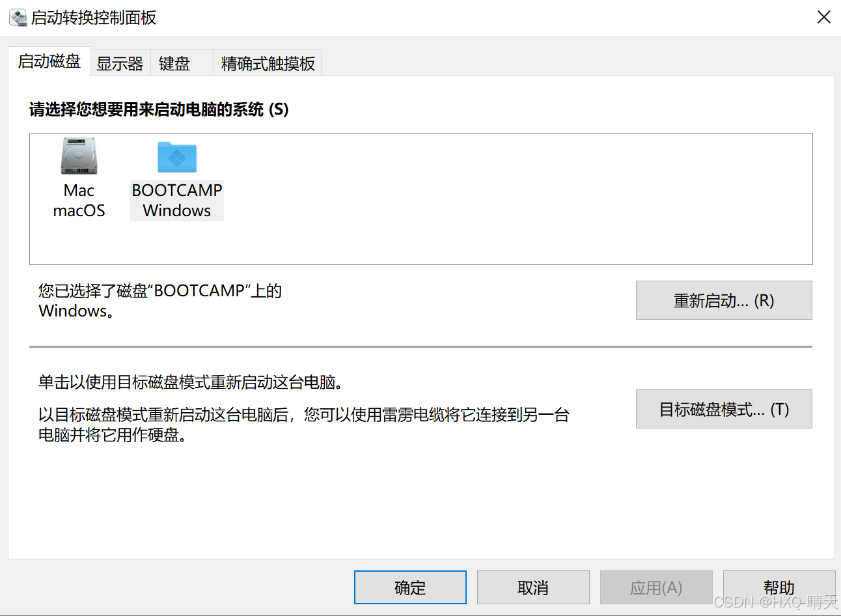
Task: Switch to the 启动磁盘 tab
Action: (49, 61)
